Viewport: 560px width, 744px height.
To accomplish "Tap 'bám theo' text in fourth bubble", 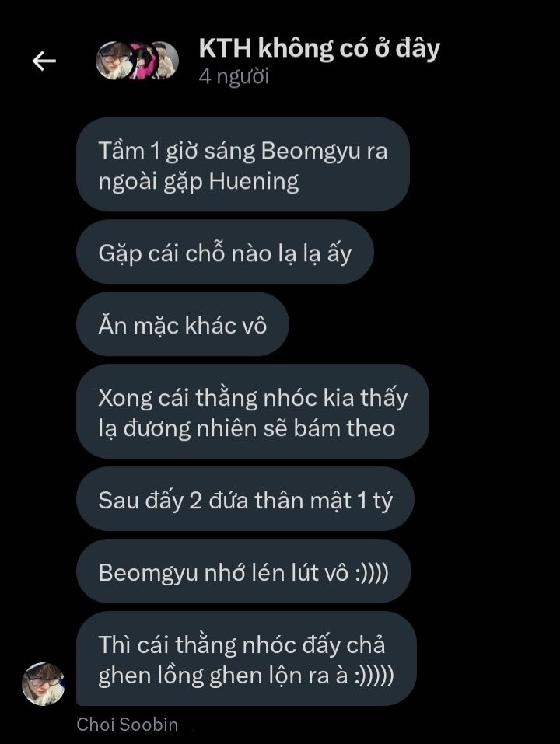I will point(345,428).
